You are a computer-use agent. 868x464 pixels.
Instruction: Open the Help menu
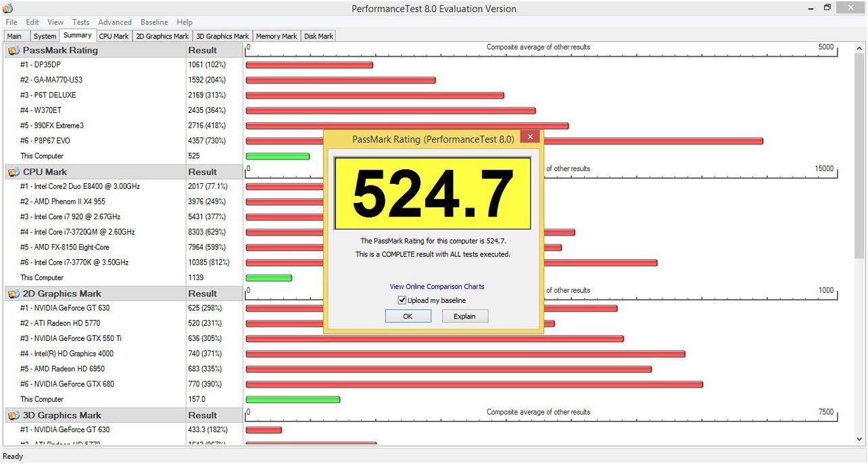point(184,22)
